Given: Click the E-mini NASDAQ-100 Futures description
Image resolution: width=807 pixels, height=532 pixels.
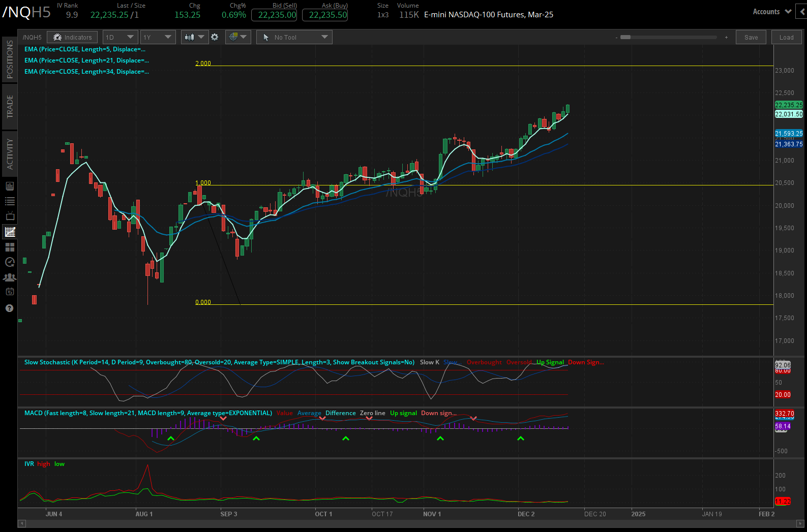Looking at the screenshot, I should click(488, 15).
